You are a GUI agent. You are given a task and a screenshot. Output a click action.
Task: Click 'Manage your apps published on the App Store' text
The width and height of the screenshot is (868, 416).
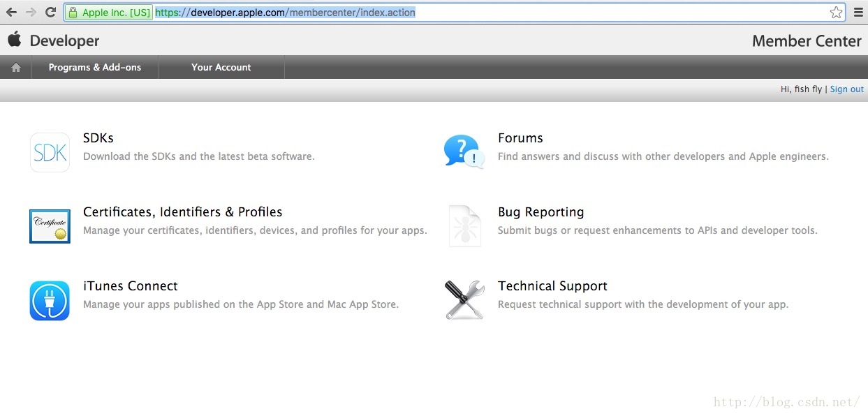241,304
